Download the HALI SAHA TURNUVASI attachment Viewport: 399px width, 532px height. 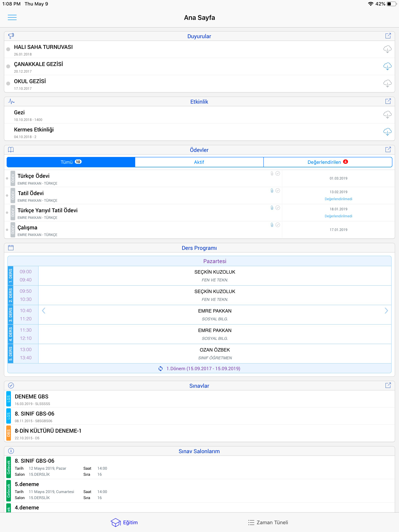pyautogui.click(x=387, y=49)
